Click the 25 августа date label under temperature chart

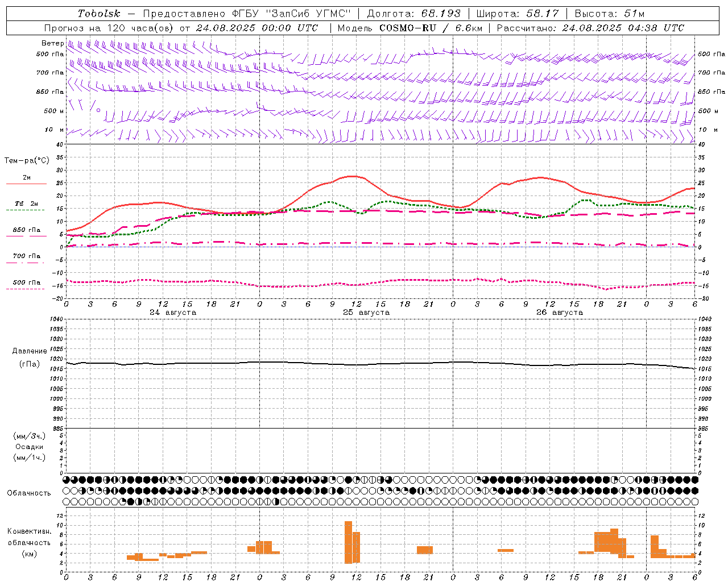tap(366, 313)
